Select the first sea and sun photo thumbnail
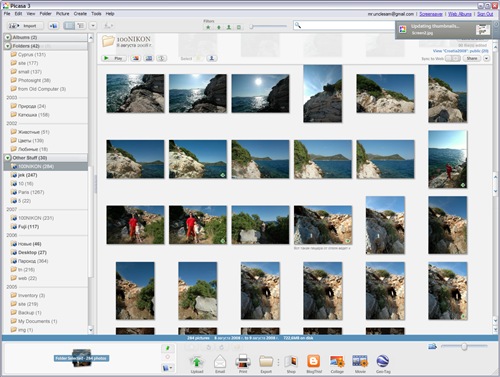The height and width of the screenshot is (377, 500). coord(135,93)
